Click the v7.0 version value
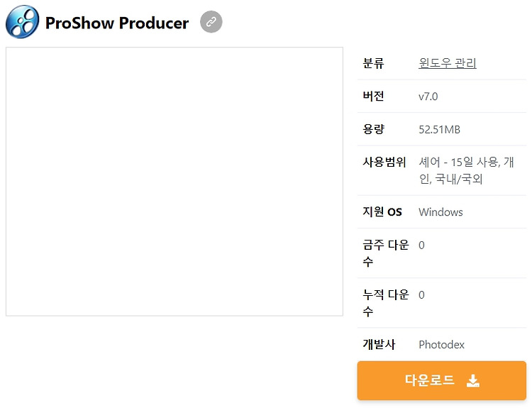 [428, 97]
